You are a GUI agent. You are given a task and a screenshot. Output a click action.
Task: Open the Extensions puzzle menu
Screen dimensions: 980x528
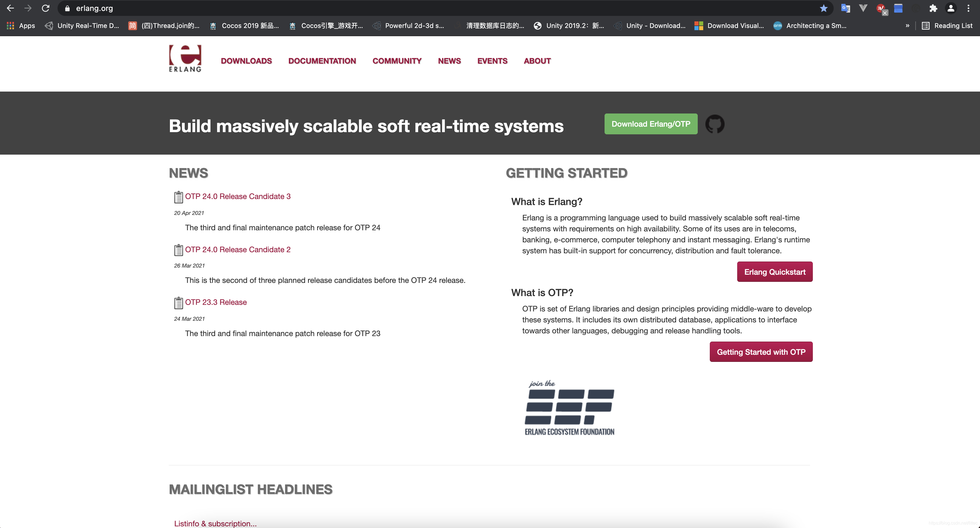pyautogui.click(x=933, y=8)
